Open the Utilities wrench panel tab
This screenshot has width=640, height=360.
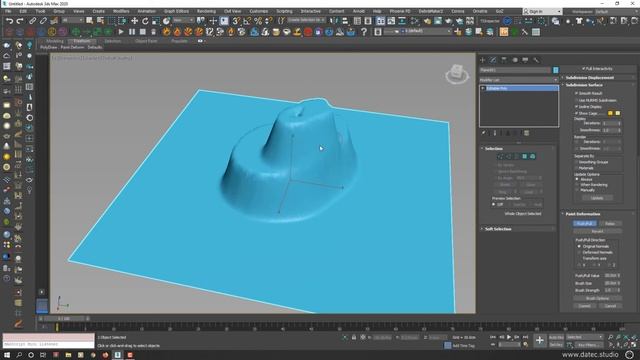(x=536, y=60)
